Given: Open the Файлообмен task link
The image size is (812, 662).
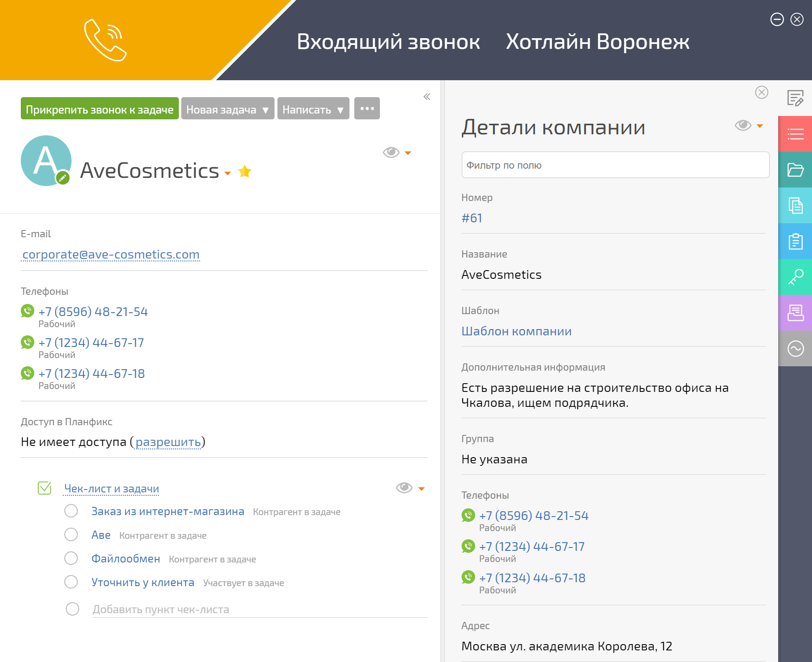Looking at the screenshot, I should tap(126, 559).
